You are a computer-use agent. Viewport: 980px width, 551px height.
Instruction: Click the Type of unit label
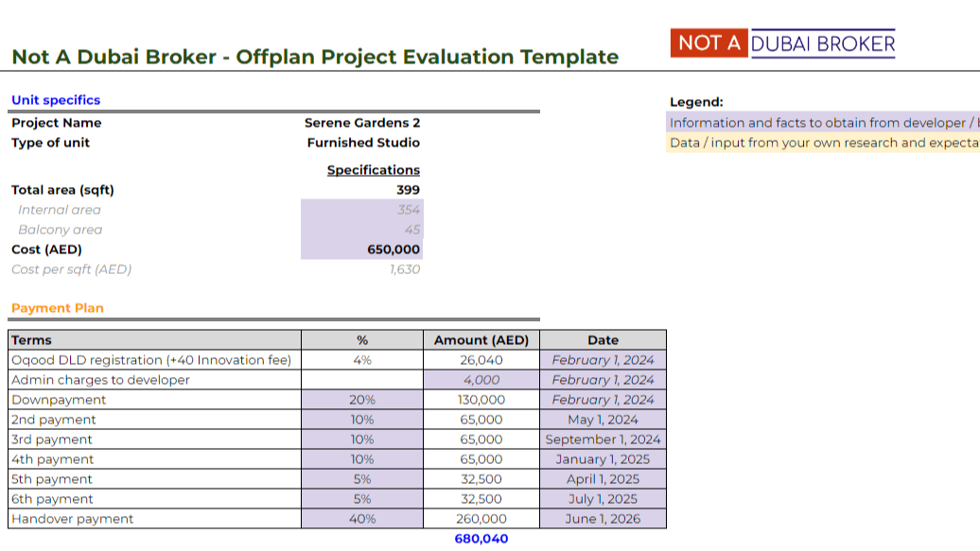tap(51, 143)
